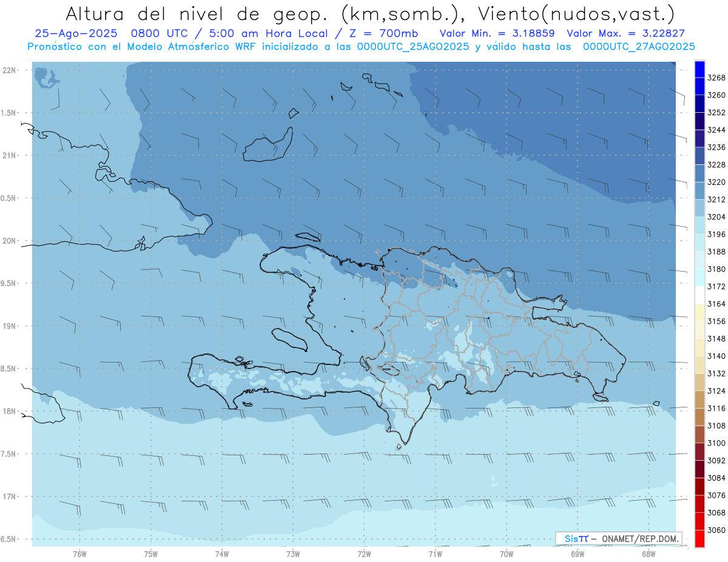The image size is (728, 562).
Task: Click the 75W longitude axis label
Action: point(151,554)
